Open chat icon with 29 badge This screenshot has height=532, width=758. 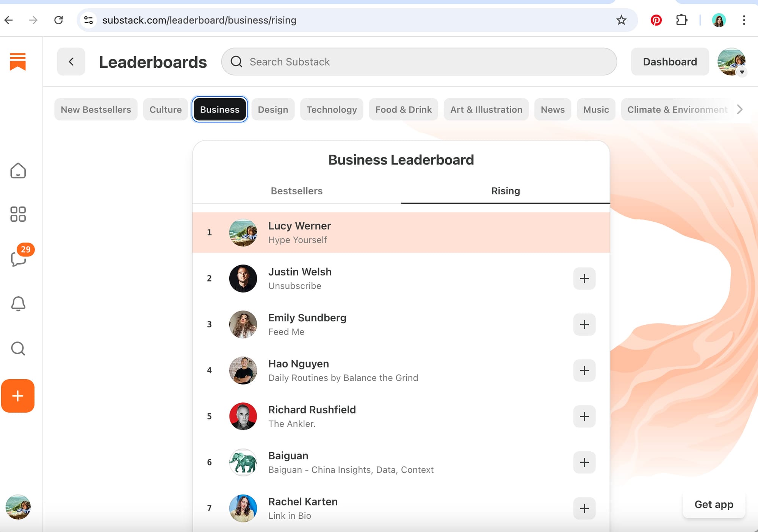click(18, 259)
